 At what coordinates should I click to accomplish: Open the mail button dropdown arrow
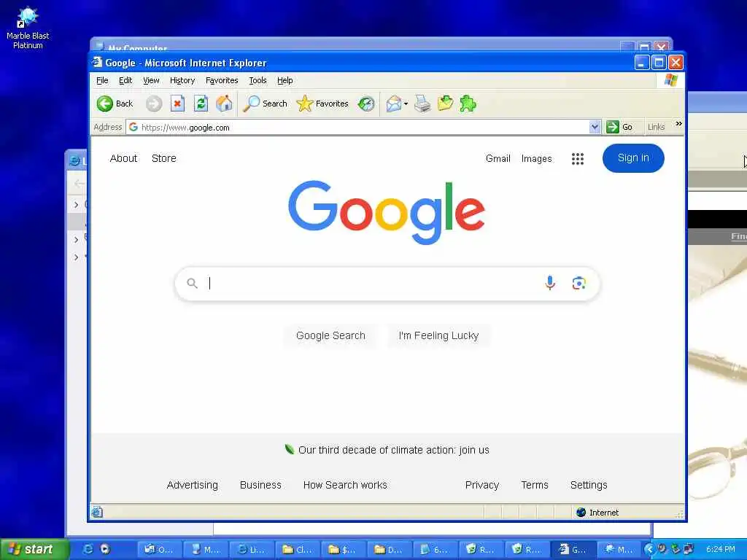coord(406,104)
